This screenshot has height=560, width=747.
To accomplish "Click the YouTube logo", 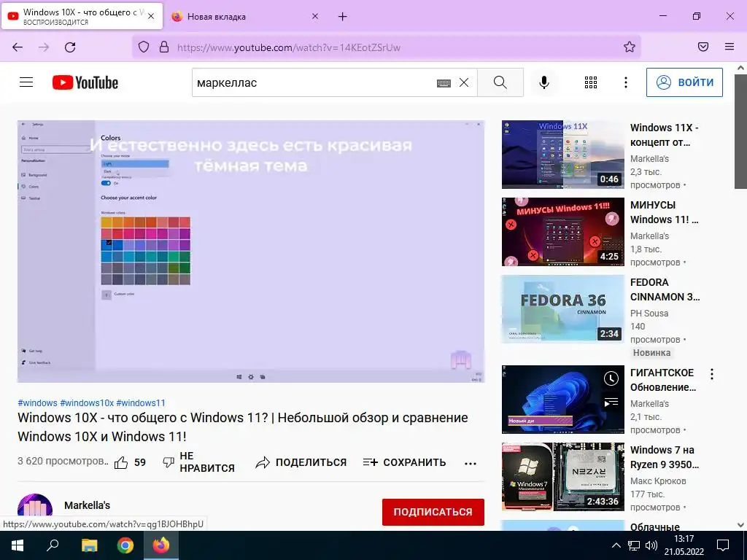I will click(x=85, y=82).
